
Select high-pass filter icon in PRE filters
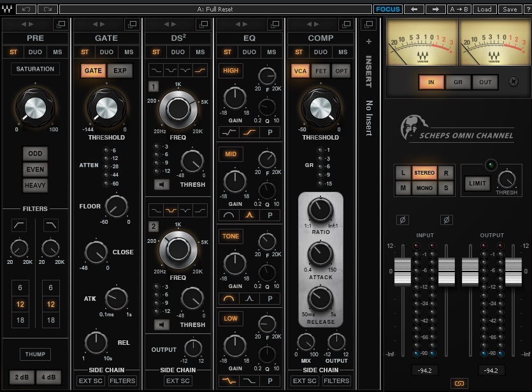point(19,225)
